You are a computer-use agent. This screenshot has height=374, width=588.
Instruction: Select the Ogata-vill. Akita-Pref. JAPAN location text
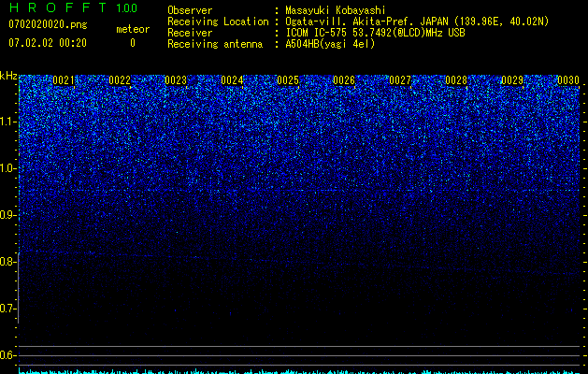point(417,22)
